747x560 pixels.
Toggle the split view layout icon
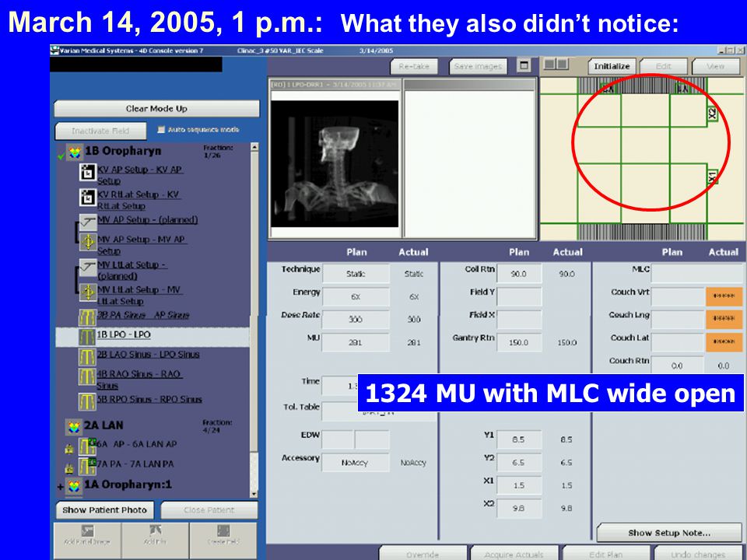coord(556,63)
